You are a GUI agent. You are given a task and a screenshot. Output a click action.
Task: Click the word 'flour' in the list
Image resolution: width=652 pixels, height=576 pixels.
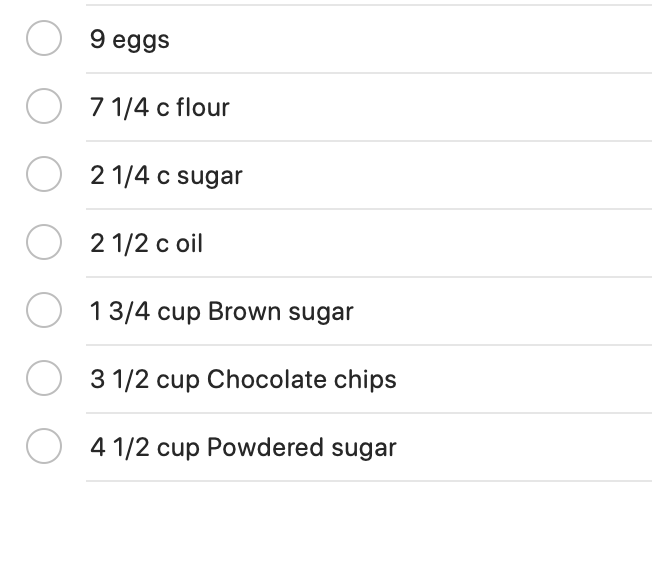coord(202,107)
